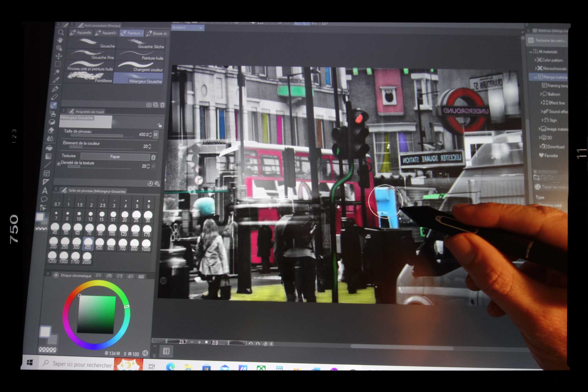Select the Balloon tool
The height and width of the screenshot is (392, 588).
coord(44,199)
